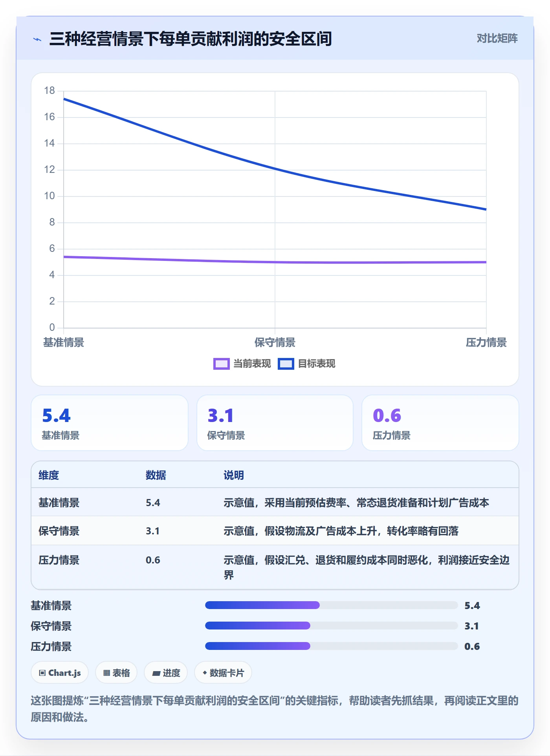
Task: Click the description starting with 示意值，采用当前预估费率
Action: tap(356, 503)
